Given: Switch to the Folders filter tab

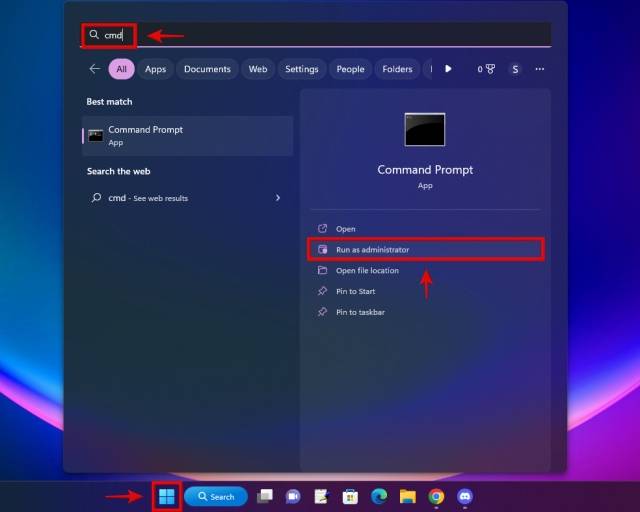Looking at the screenshot, I should pyautogui.click(x=397, y=69).
